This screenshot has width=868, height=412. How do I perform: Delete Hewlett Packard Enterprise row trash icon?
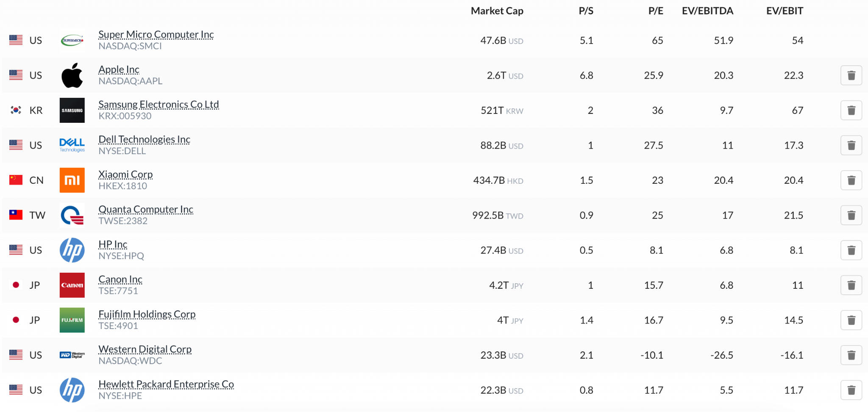click(851, 390)
